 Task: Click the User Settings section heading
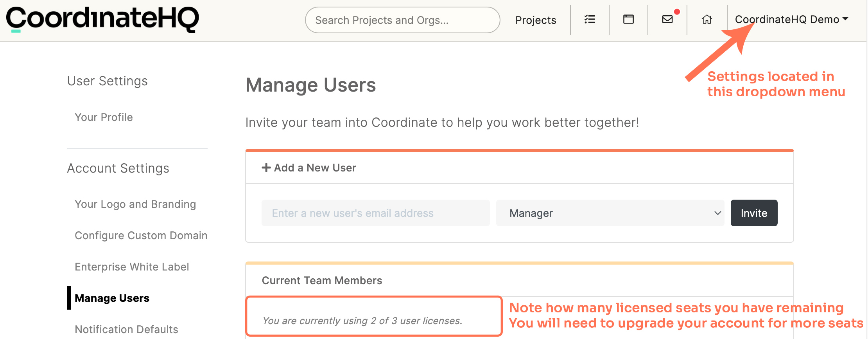(107, 81)
